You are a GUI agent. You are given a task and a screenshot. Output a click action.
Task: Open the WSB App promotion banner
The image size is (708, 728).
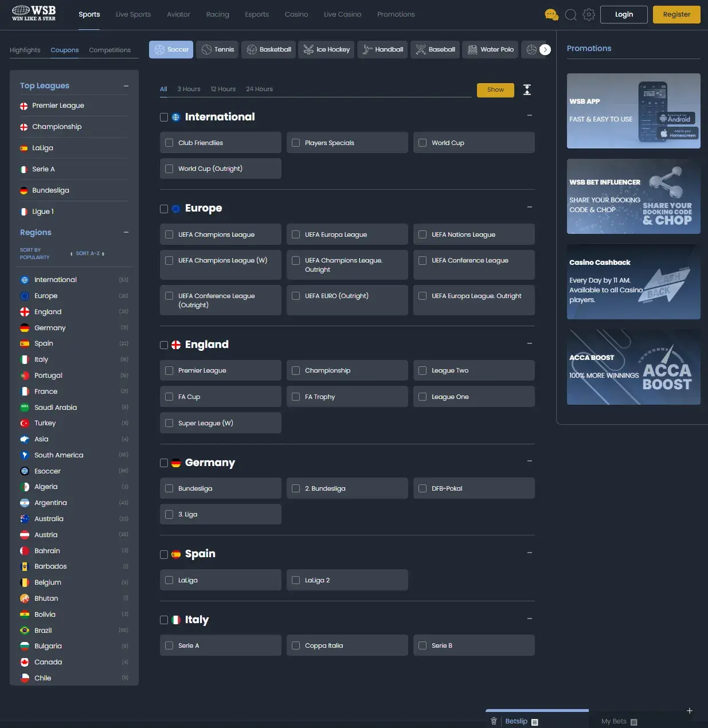coord(633,111)
